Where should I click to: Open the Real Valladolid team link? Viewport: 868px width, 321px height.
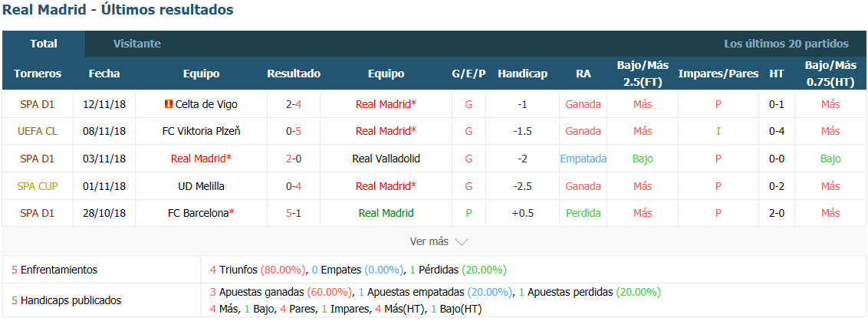tap(386, 159)
